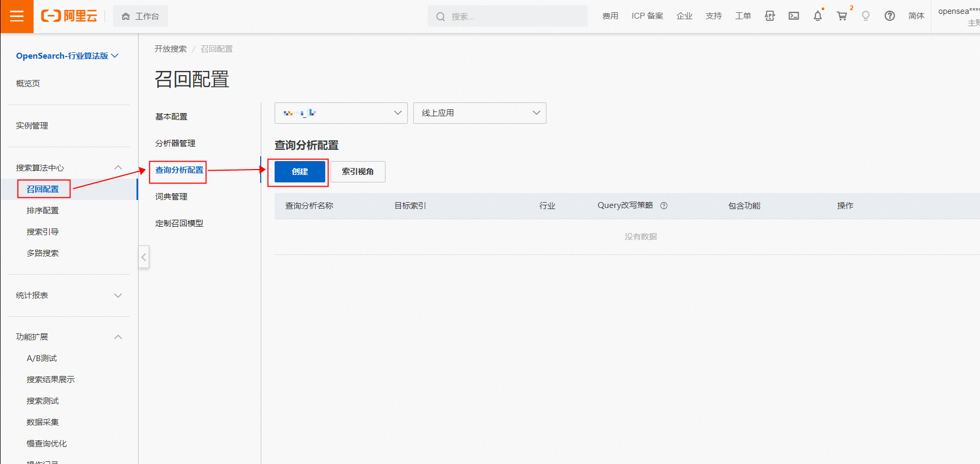Open 搜索测试 in sidebar

coord(43,401)
